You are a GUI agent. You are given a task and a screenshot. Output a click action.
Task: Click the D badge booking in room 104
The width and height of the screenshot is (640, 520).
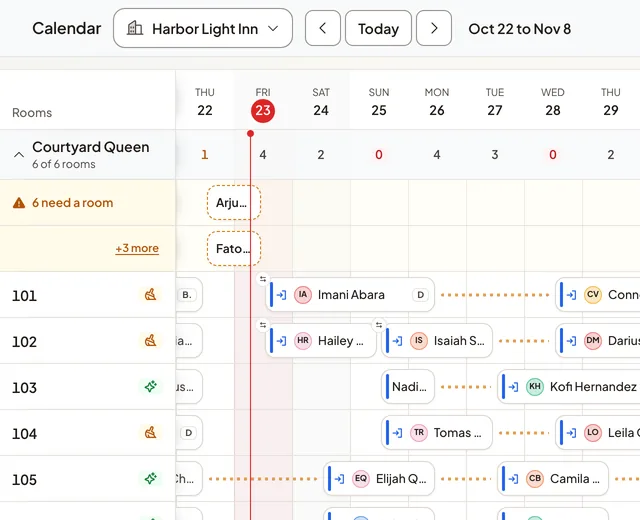click(189, 433)
